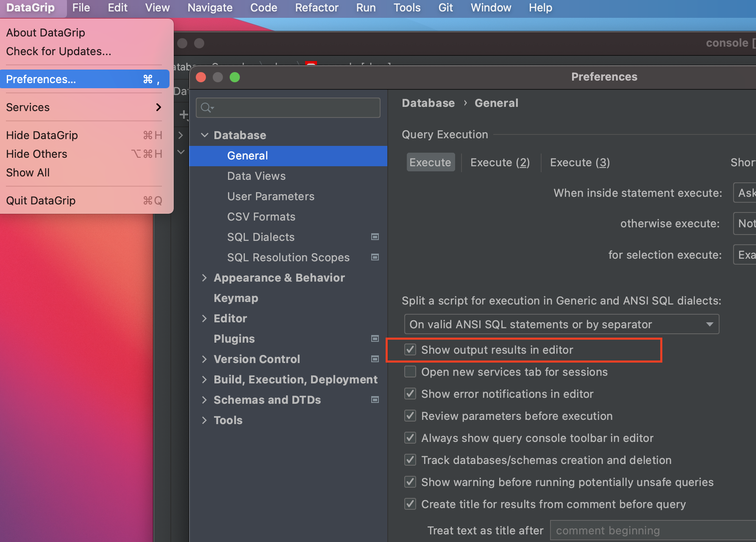This screenshot has height=542, width=756.
Task: Open the Help menu
Action: [540, 8]
